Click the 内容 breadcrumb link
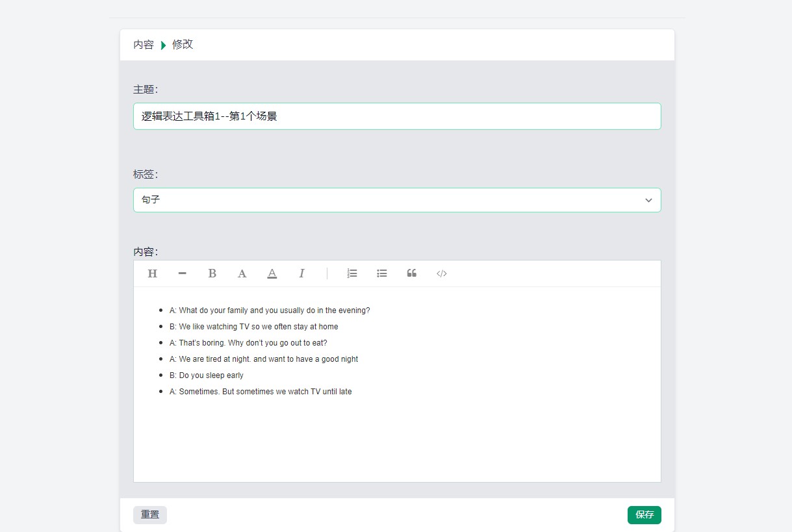This screenshot has width=792, height=532. [144, 45]
